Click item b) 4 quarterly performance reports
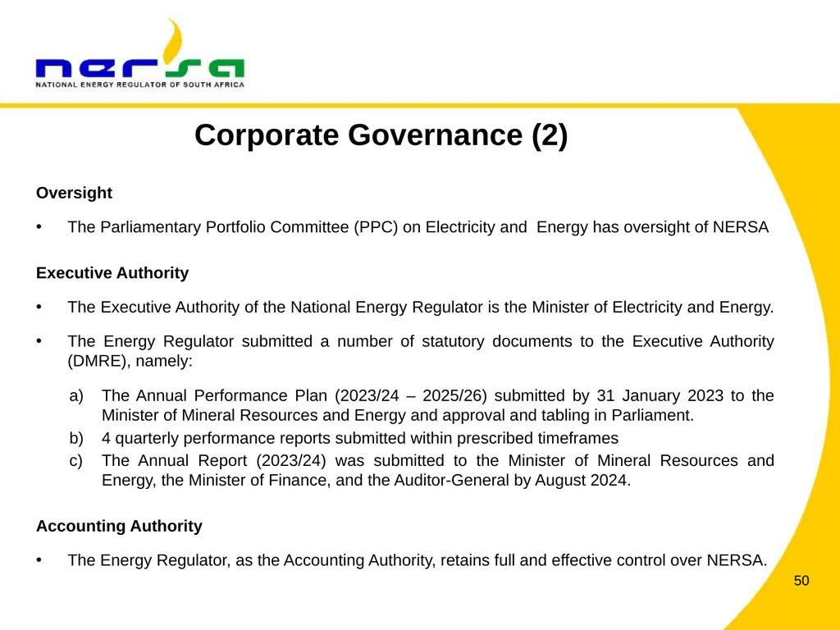Screen dimensions: 840x630 coord(360,438)
